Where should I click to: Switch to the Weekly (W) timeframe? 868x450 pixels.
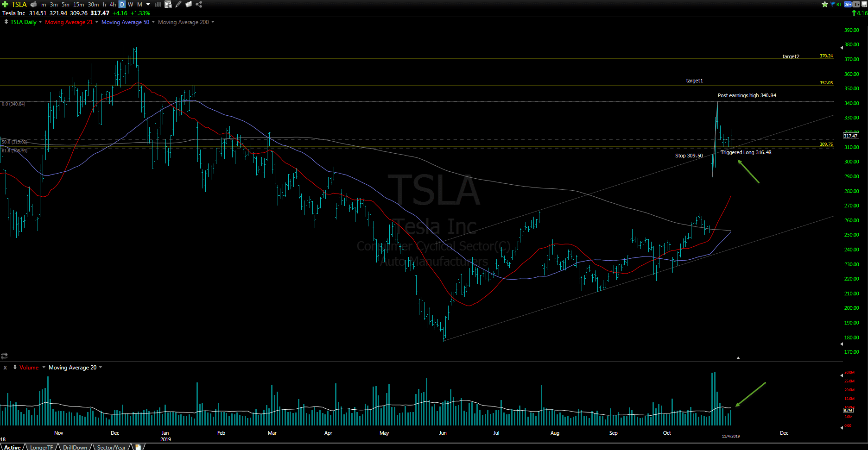pyautogui.click(x=131, y=5)
